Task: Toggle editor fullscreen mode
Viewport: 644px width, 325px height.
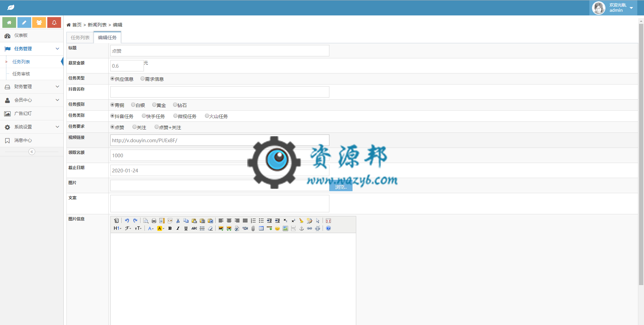Action: [328, 221]
